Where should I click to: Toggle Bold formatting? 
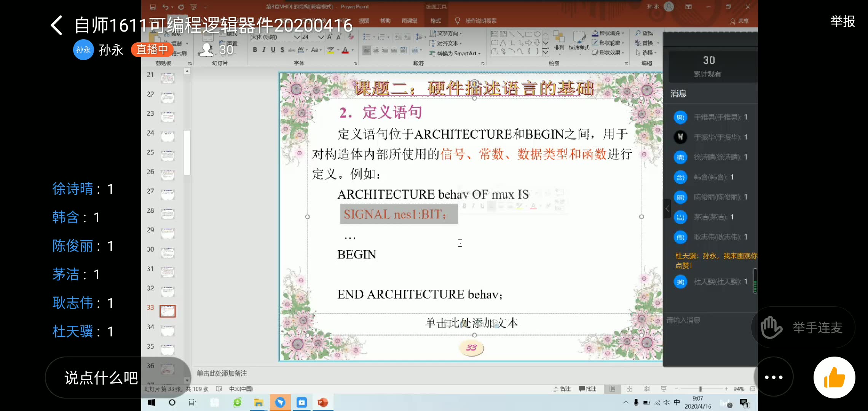[255, 49]
